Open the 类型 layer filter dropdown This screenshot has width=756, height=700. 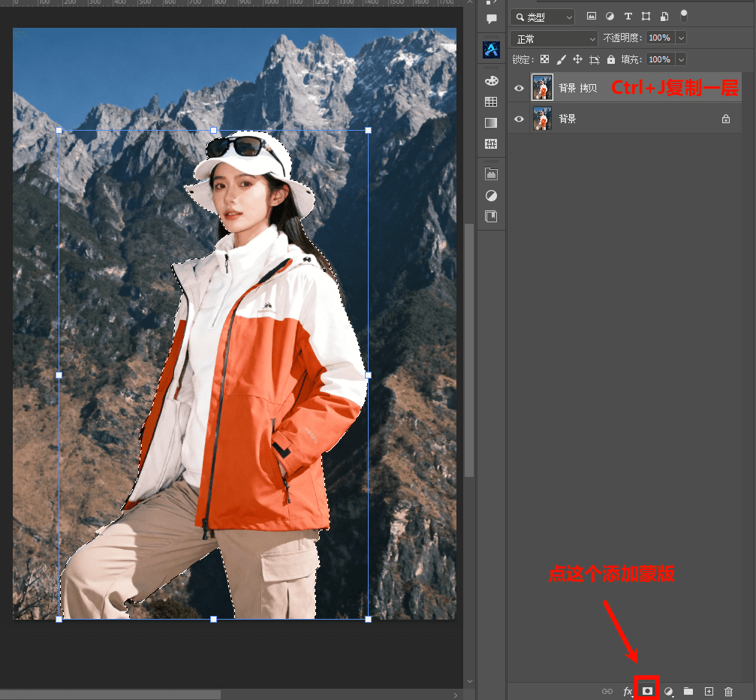point(542,17)
